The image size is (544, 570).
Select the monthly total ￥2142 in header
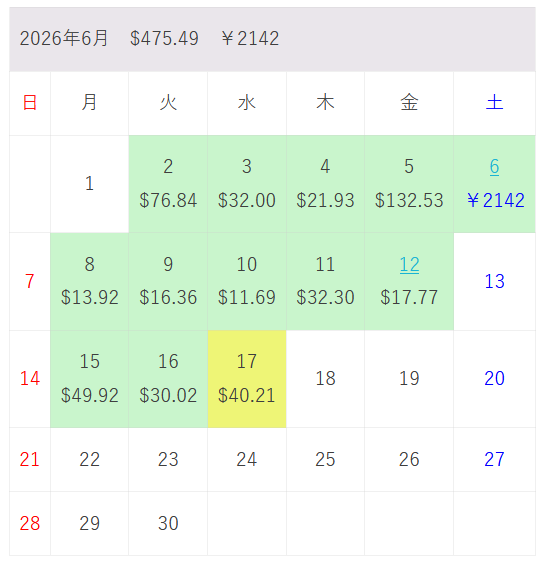click(251, 38)
